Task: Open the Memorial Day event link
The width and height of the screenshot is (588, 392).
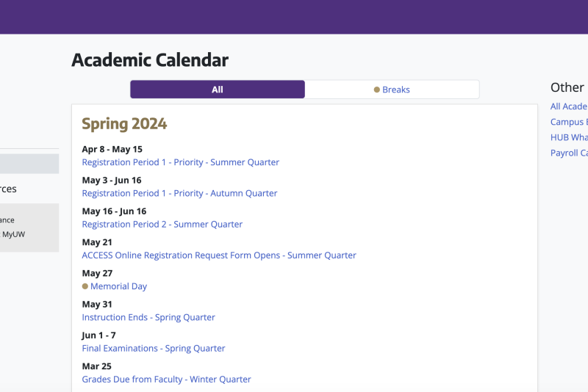Action: [118, 286]
